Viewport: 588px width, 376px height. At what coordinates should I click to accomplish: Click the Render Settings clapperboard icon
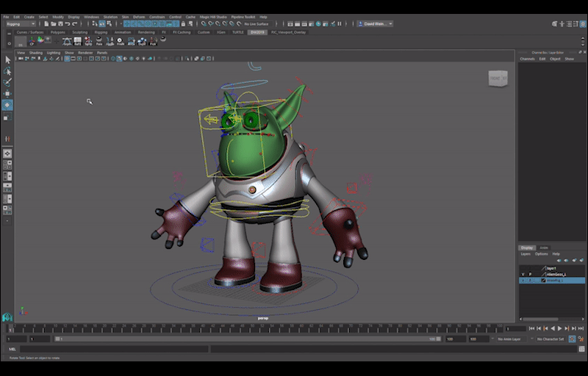coord(311,24)
